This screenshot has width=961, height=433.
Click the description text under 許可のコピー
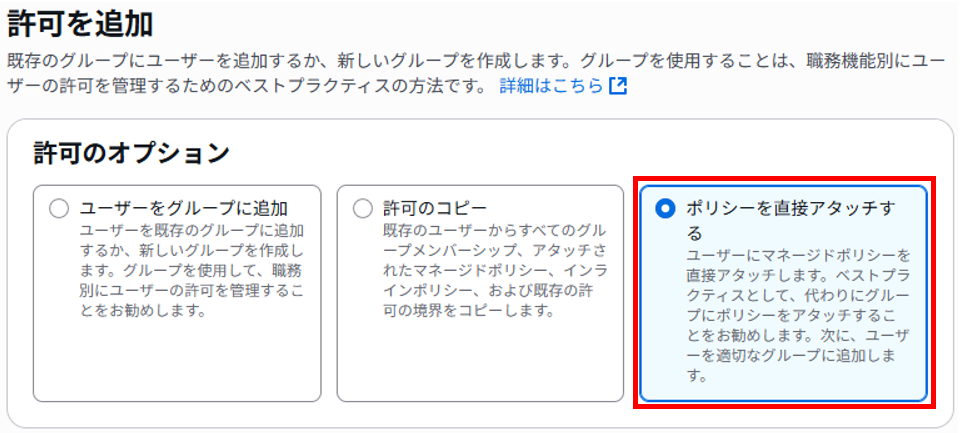click(x=495, y=270)
